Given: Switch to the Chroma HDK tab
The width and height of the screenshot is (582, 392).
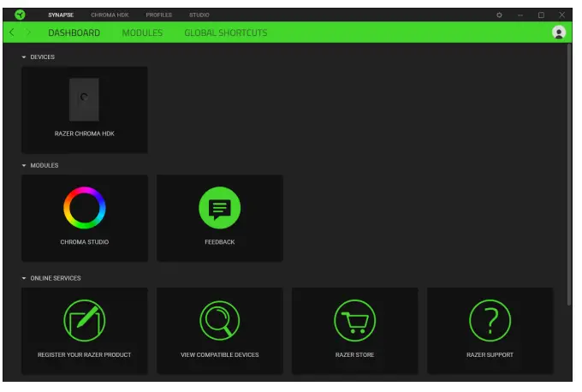Looking at the screenshot, I should pyautogui.click(x=110, y=15).
